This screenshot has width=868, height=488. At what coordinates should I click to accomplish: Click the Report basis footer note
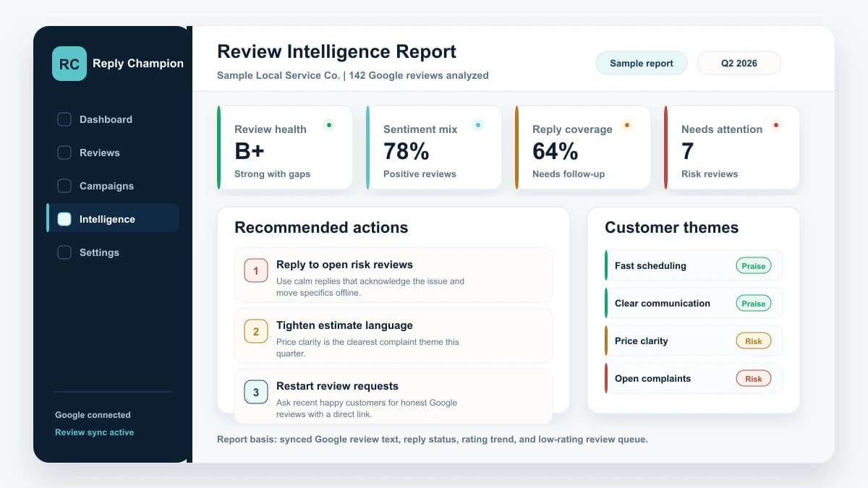tap(433, 439)
